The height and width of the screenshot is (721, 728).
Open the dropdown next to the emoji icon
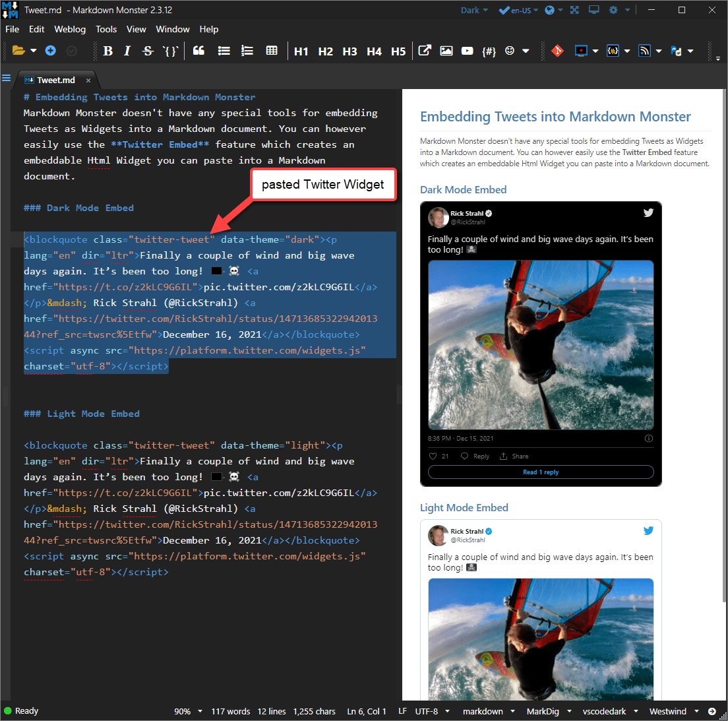pyautogui.click(x=526, y=51)
